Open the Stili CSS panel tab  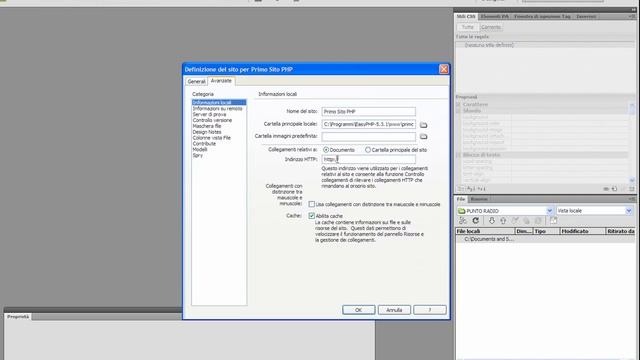click(466, 16)
